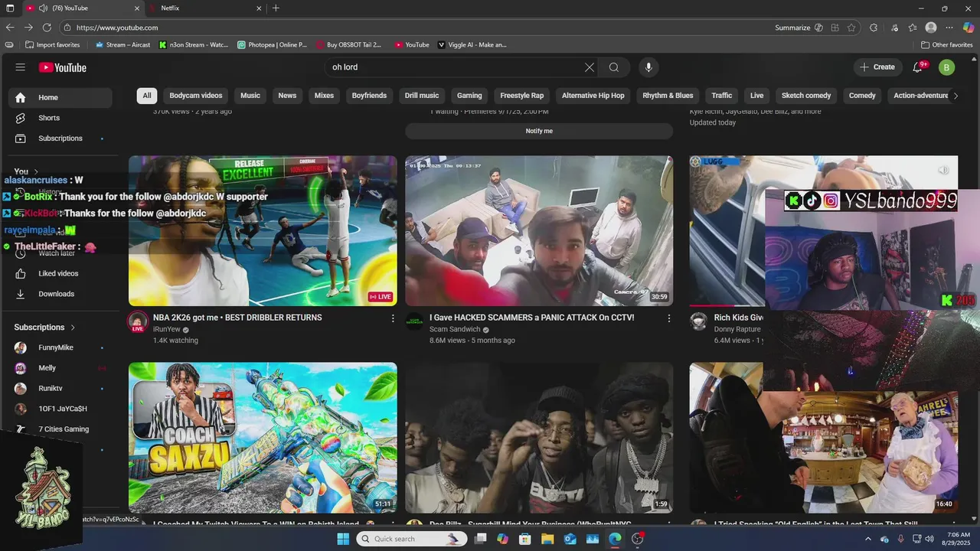The height and width of the screenshot is (551, 980).
Task: Select the Sketch comedy chip
Action: (x=806, y=96)
